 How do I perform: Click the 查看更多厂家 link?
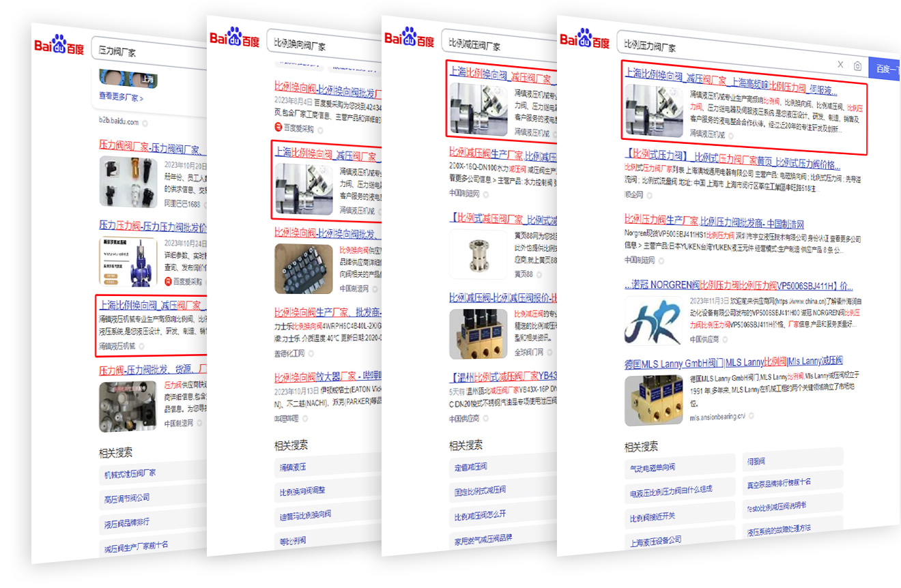pyautogui.click(x=121, y=98)
